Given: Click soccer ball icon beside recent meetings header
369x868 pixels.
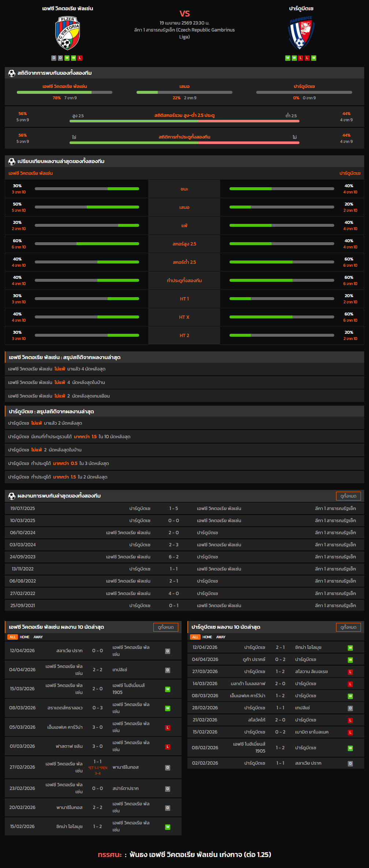Looking at the screenshot, I should [12, 496].
